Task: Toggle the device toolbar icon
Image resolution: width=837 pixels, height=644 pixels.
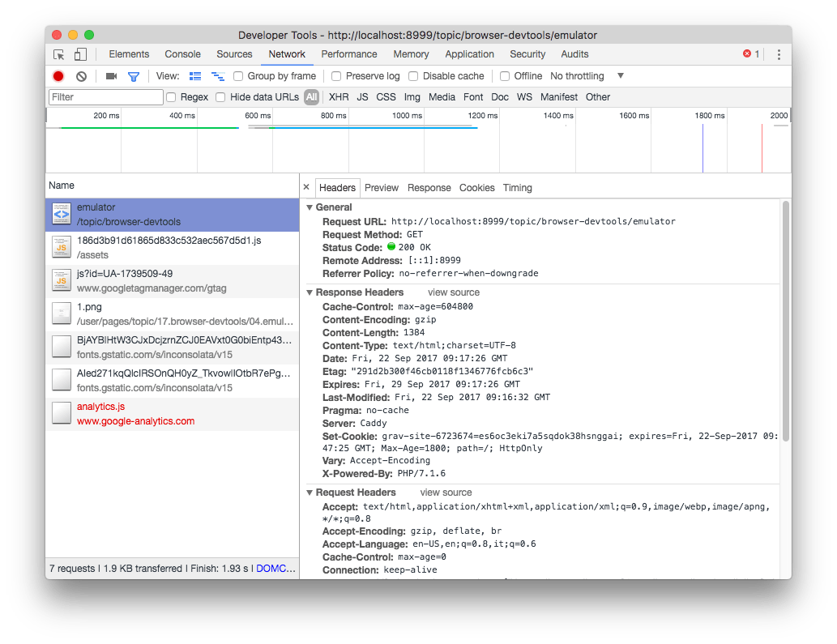Action: click(x=79, y=53)
